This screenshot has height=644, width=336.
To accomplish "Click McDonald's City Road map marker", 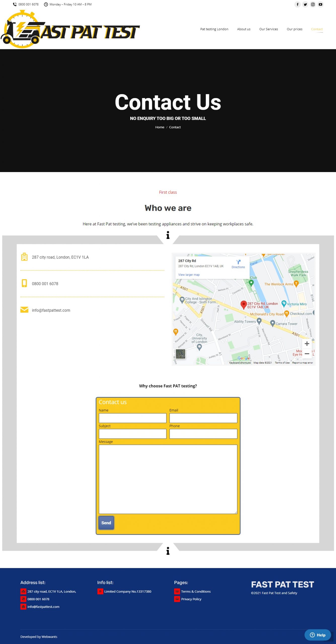I will (x=286, y=313).
